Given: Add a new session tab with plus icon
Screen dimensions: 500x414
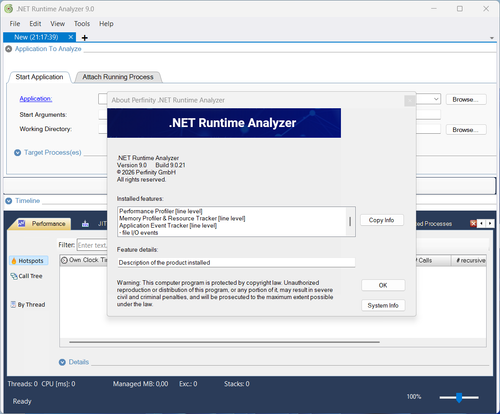Looking at the screenshot, I should (85, 38).
